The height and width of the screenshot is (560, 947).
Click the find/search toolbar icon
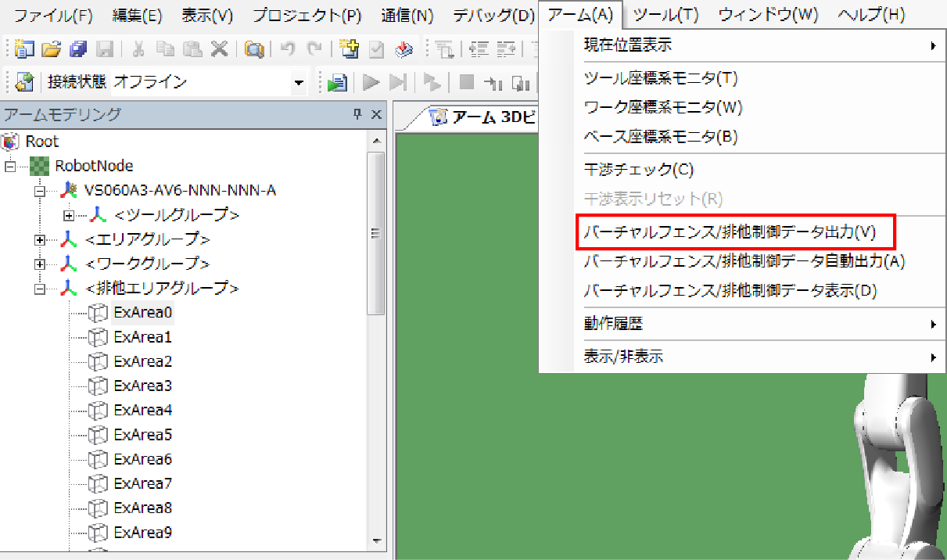coord(254,49)
